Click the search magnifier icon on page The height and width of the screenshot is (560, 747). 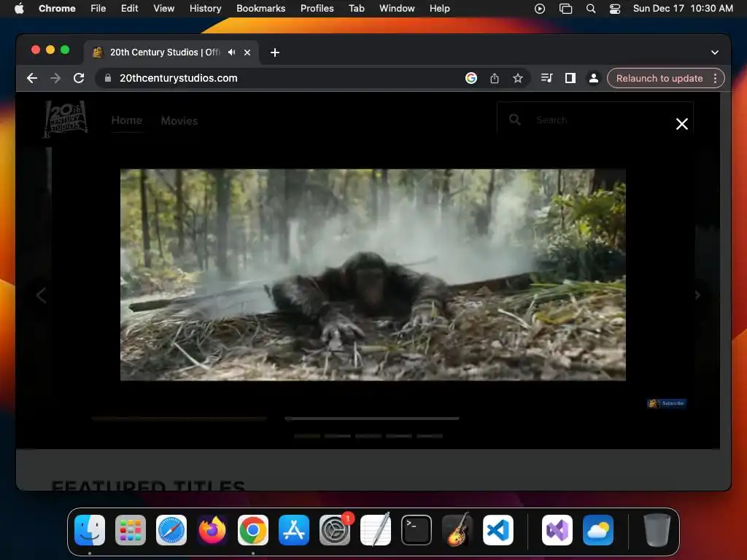(x=514, y=120)
